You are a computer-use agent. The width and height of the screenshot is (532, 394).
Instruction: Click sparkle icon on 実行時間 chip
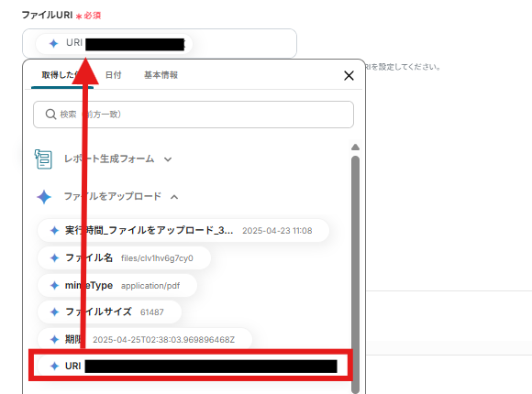(54, 231)
